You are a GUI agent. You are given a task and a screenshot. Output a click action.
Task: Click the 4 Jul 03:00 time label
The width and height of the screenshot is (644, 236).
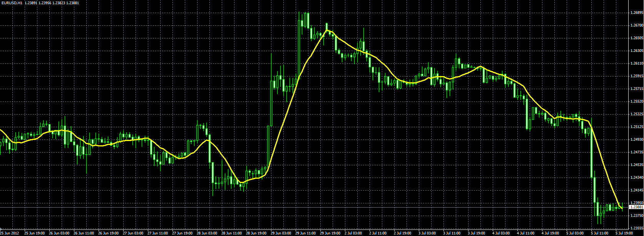502,233
